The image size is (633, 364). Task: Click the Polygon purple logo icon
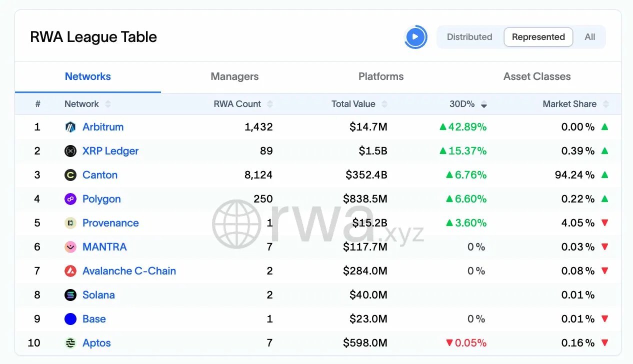click(70, 199)
